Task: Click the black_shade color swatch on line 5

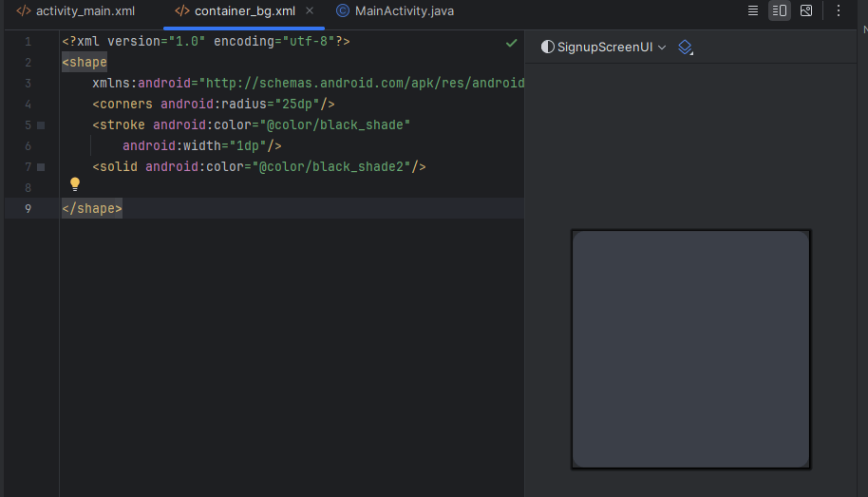Action: pos(41,125)
